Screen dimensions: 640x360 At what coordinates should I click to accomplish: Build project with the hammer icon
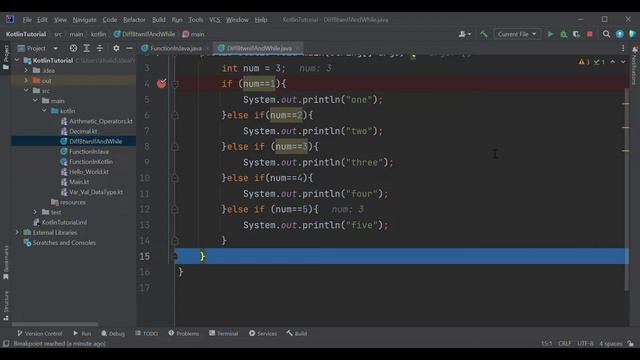click(484, 34)
